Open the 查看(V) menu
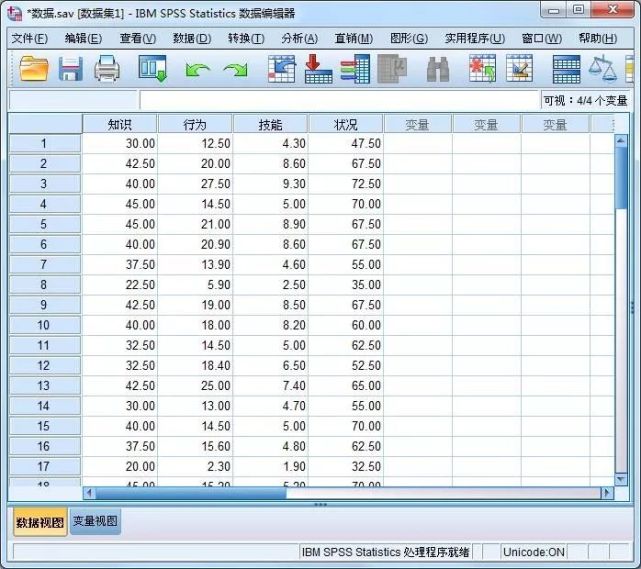 138,38
